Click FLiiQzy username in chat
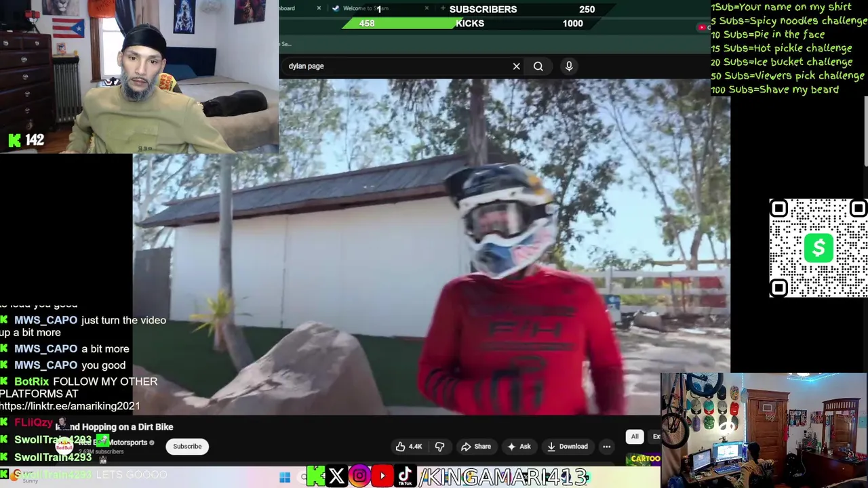Screen dimensions: 868x488 [x=33, y=423]
